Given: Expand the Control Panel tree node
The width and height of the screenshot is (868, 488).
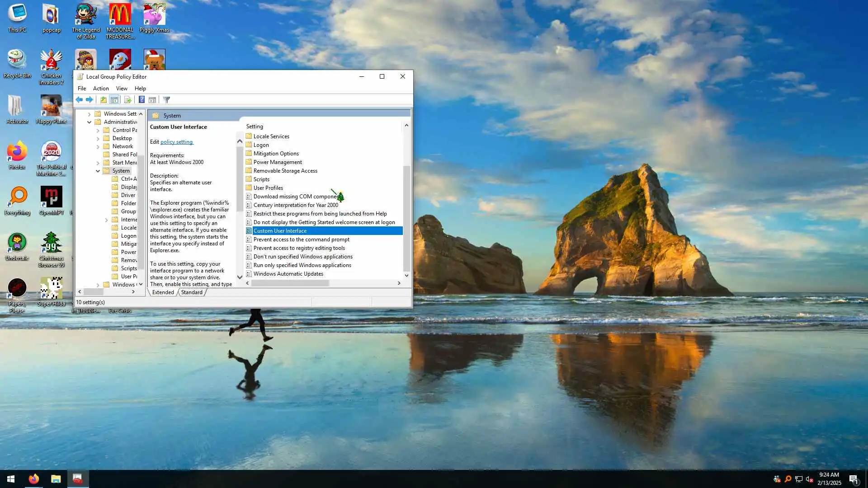Looking at the screenshot, I should pos(98,130).
